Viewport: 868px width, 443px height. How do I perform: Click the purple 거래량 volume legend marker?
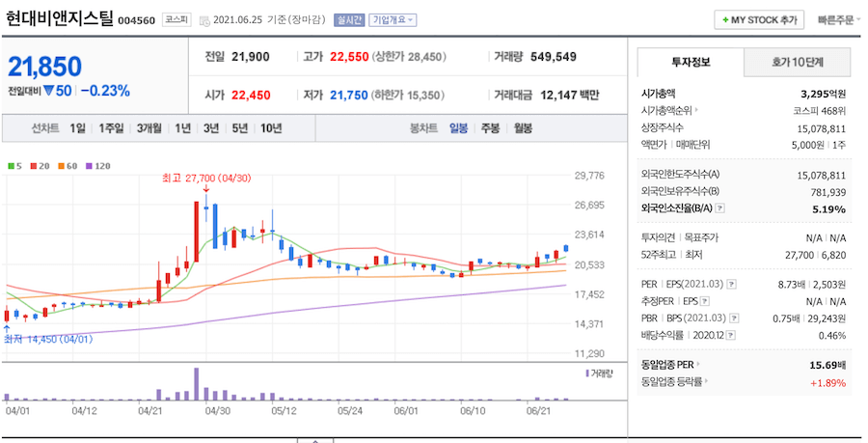click(587, 374)
